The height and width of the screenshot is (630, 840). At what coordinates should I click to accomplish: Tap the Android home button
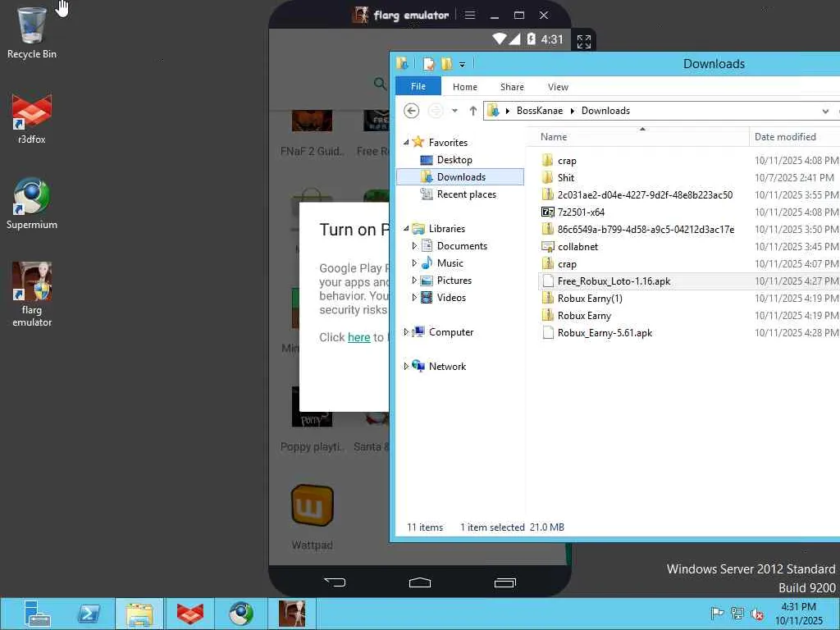419,582
